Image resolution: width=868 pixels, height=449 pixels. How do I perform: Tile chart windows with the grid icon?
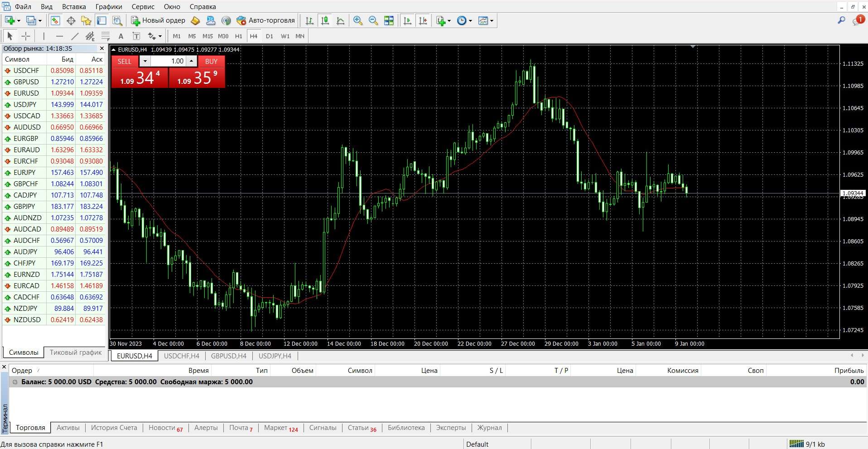[x=389, y=20]
